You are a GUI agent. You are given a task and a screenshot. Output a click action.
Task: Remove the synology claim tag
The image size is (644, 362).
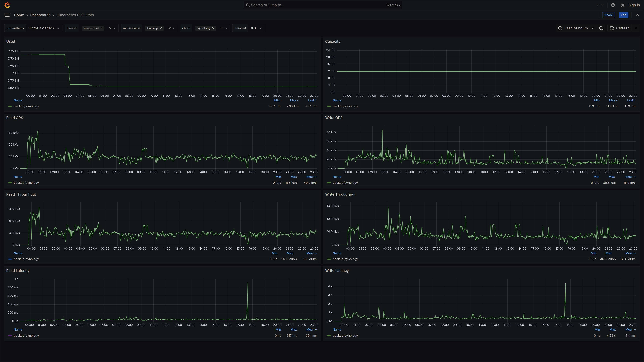pos(213,28)
